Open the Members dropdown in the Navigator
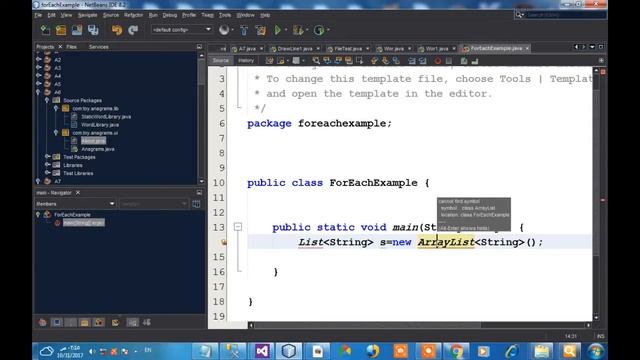Image resolution: width=640 pixels, height=360 pixels. [x=75, y=204]
